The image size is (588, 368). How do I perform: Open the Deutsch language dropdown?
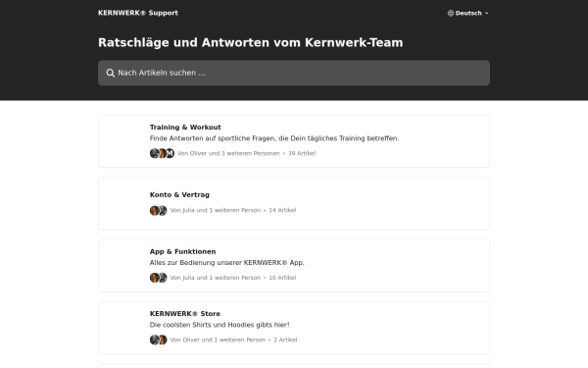468,13
